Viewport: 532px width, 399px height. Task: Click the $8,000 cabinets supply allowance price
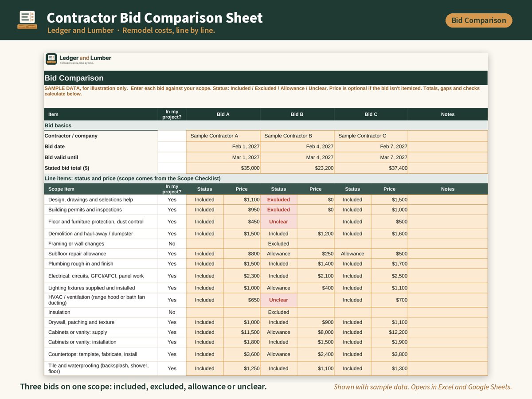316,332
